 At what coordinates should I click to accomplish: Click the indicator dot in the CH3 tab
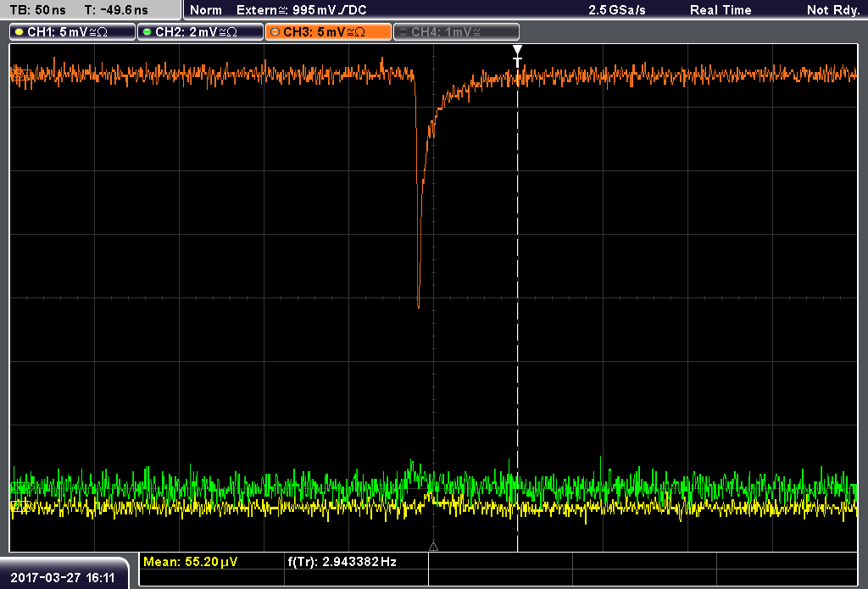pyautogui.click(x=275, y=32)
